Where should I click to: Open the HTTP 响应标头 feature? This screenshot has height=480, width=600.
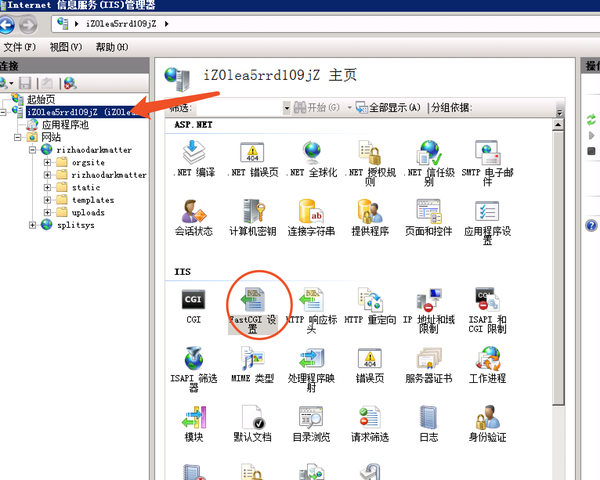311,311
